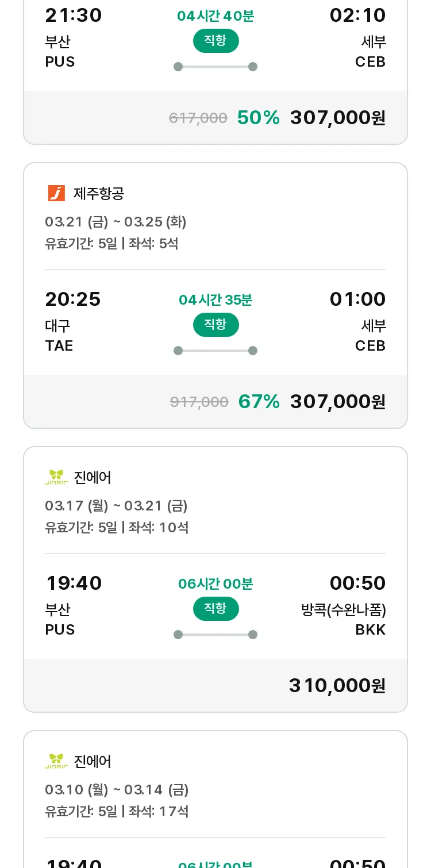Select the 03.17 (월) ~ 03.21 (금) date range
Image resolution: width=431 pixels, height=868 pixels.
click(117, 506)
